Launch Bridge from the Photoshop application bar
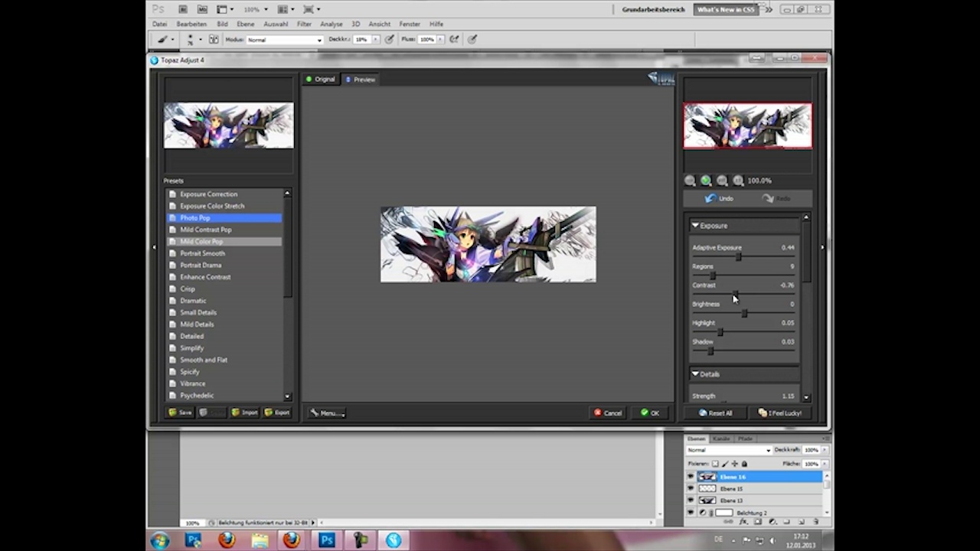The width and height of the screenshot is (980, 551). pyautogui.click(x=183, y=9)
